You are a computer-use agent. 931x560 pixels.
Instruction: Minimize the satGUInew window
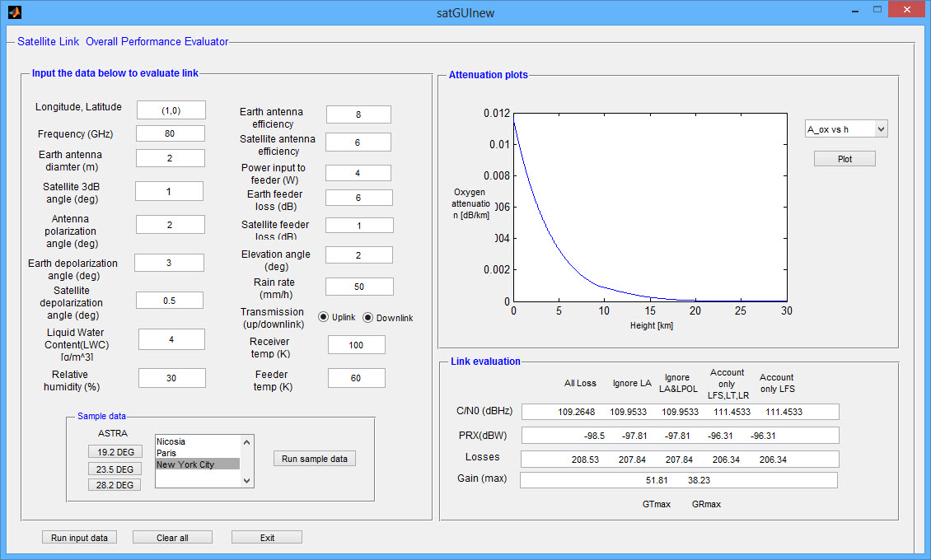point(855,10)
